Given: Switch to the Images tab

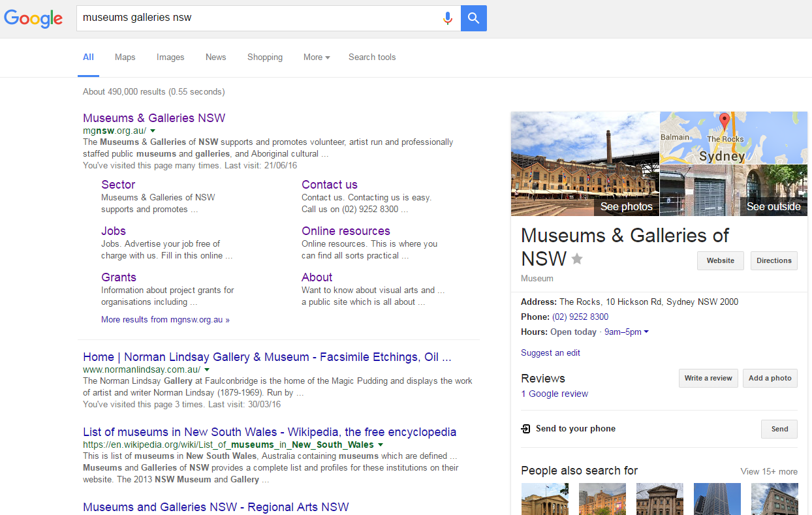Looking at the screenshot, I should [170, 57].
